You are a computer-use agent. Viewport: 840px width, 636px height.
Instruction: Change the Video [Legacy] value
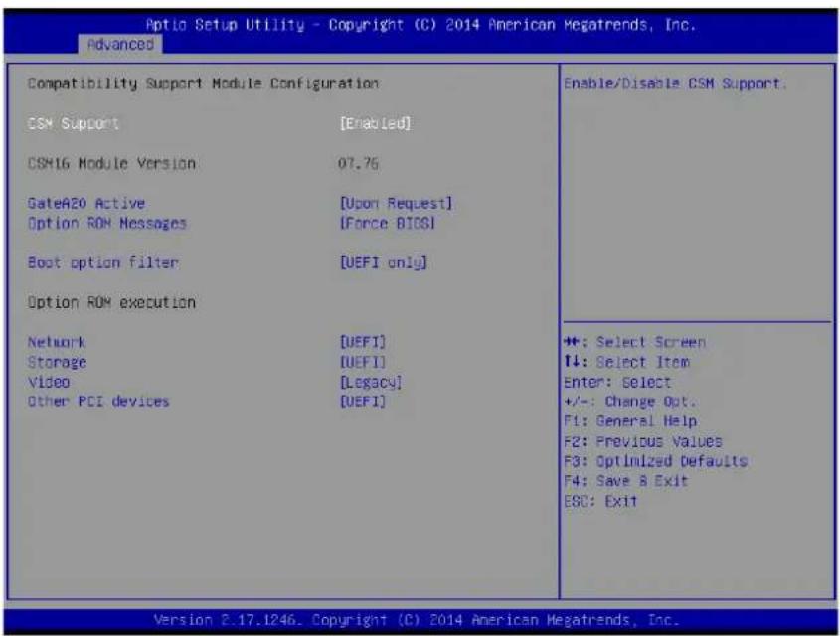click(371, 382)
